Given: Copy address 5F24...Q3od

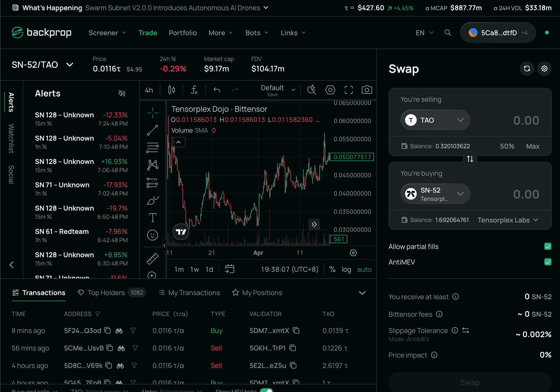Looking at the screenshot, I should tap(108, 331).
